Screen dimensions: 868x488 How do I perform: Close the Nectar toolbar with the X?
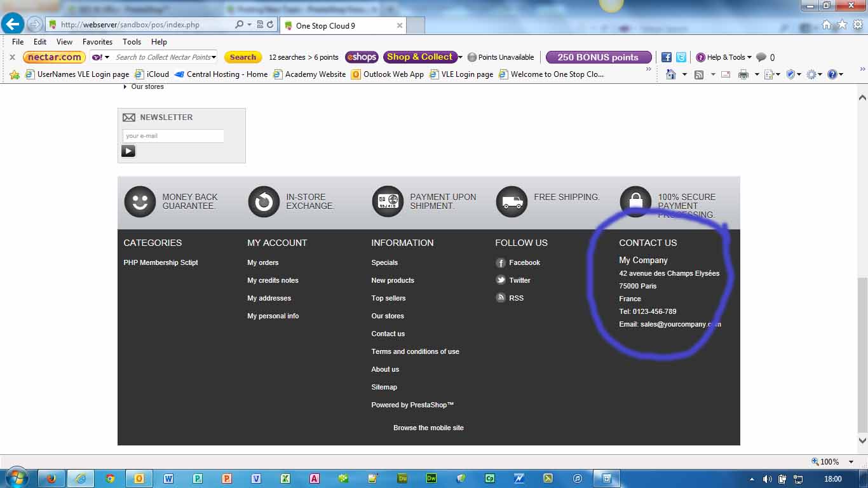pos(12,57)
